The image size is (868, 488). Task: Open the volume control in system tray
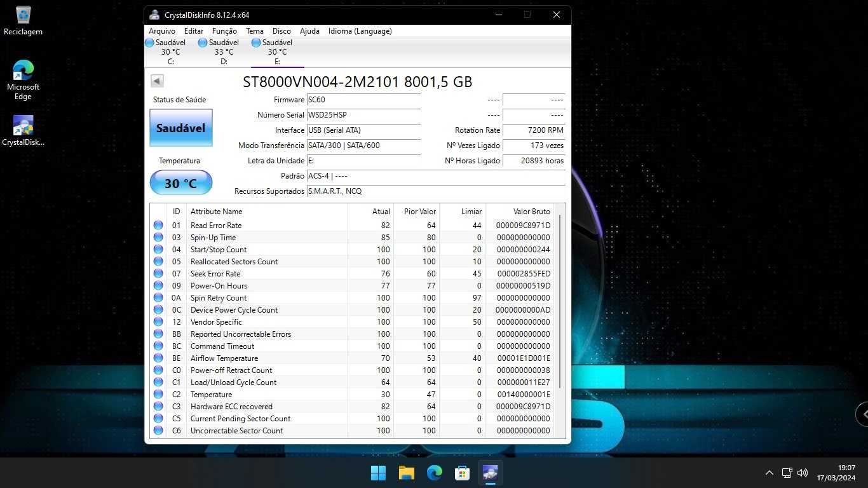(803, 473)
